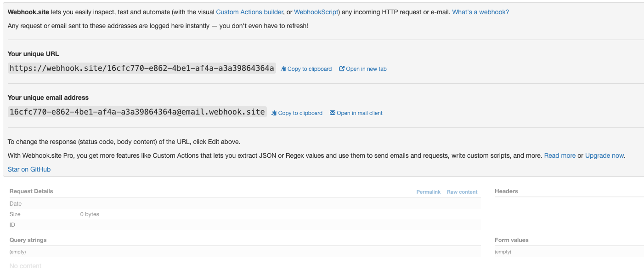
Task: Click the Upgrade now link
Action: [604, 155]
